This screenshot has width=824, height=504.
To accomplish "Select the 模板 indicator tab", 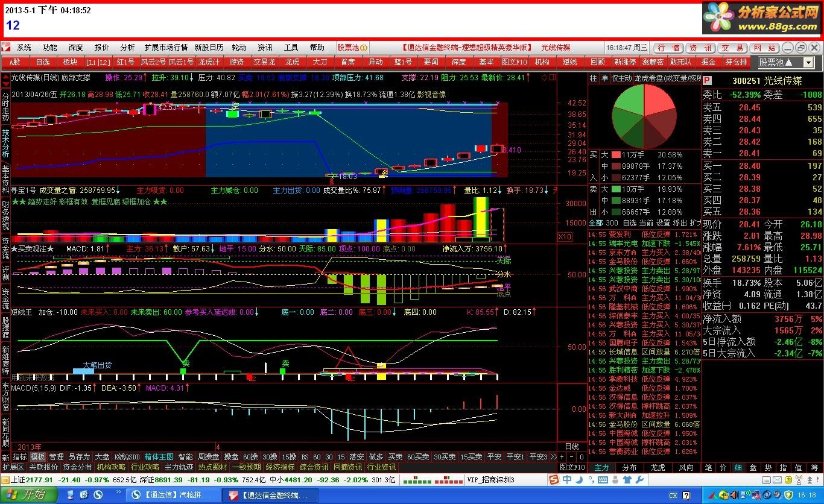I will pos(37,457).
